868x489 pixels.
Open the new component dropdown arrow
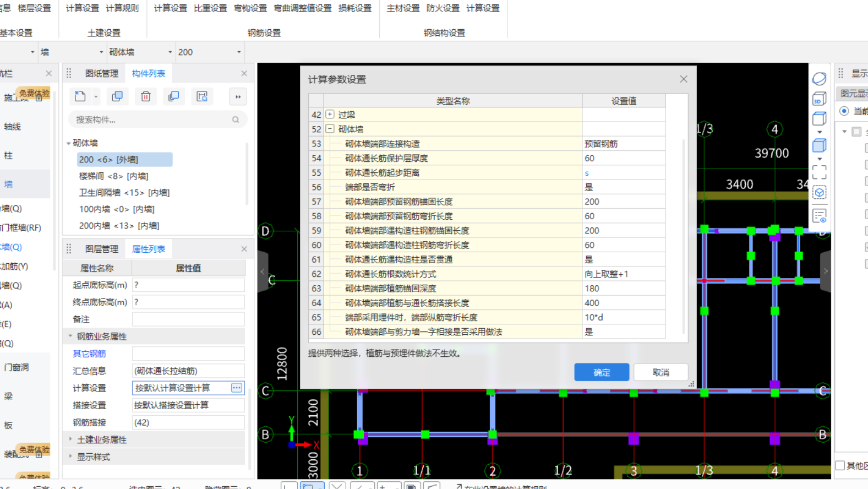[x=96, y=97]
